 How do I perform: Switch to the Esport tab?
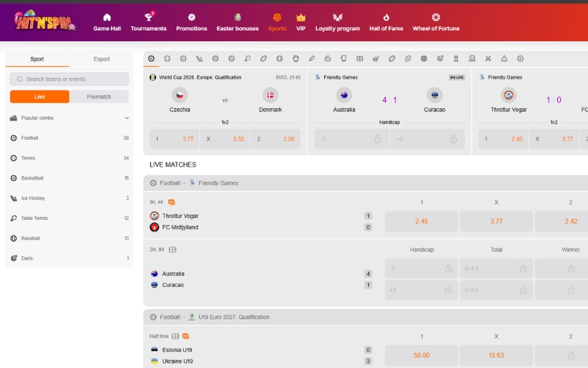pyautogui.click(x=101, y=59)
